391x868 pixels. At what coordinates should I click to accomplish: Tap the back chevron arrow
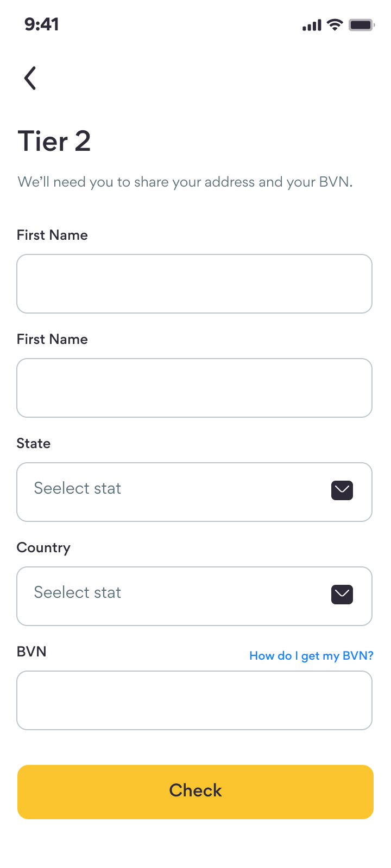30,78
